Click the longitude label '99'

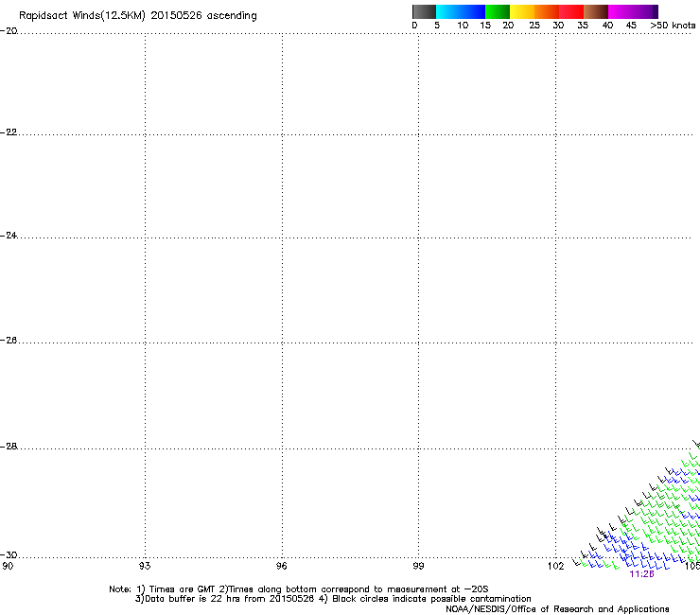coord(418,566)
